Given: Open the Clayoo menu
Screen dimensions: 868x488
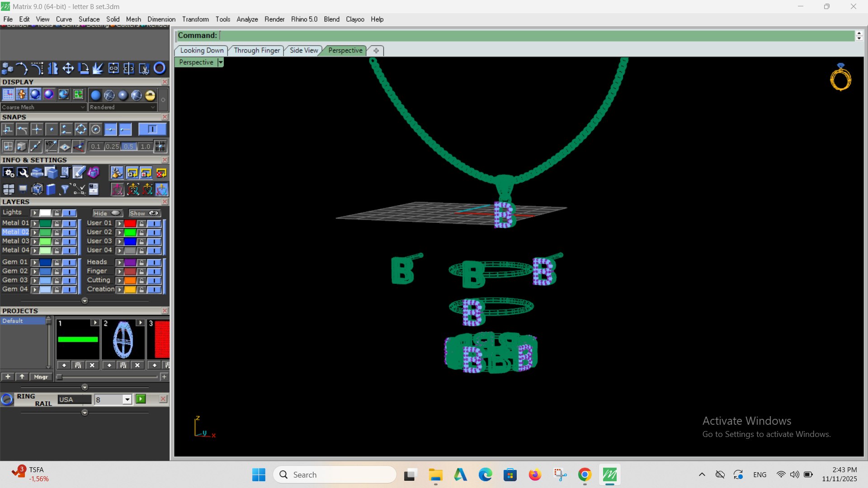Looking at the screenshot, I should (x=355, y=19).
